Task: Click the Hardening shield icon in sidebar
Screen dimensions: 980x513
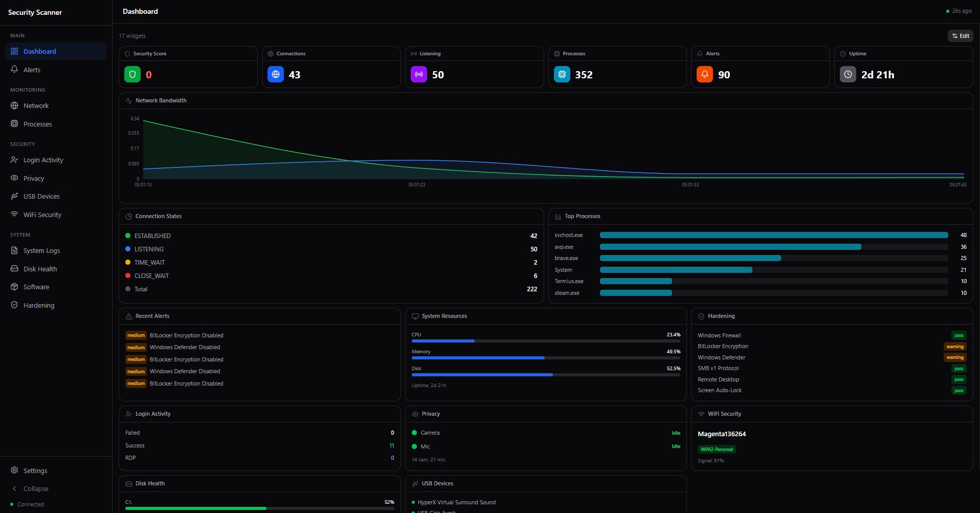Action: click(14, 305)
